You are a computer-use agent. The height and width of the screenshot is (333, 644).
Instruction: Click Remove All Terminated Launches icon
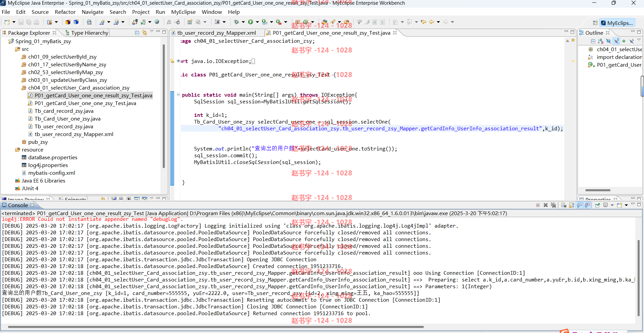point(553,205)
